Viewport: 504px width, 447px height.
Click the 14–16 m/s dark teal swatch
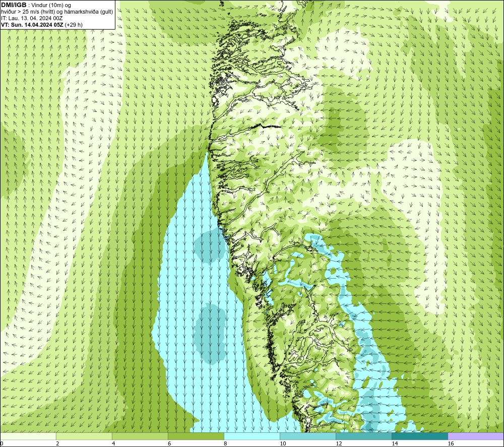point(420,436)
